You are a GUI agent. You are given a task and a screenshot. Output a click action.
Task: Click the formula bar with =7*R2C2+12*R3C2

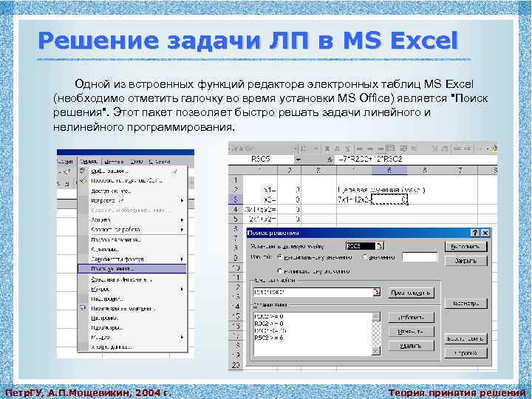pyautogui.click(x=416, y=160)
